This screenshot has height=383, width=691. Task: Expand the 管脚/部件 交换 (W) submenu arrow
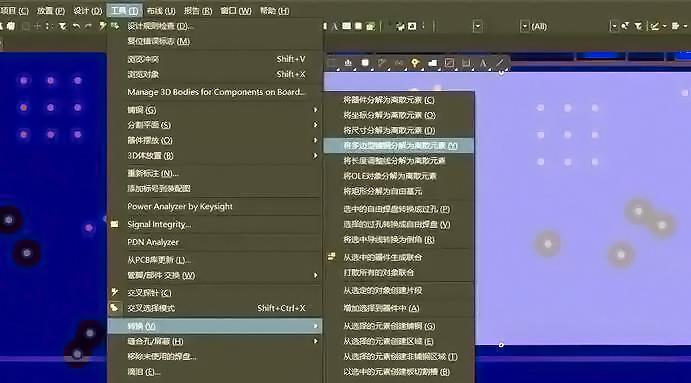[316, 275]
